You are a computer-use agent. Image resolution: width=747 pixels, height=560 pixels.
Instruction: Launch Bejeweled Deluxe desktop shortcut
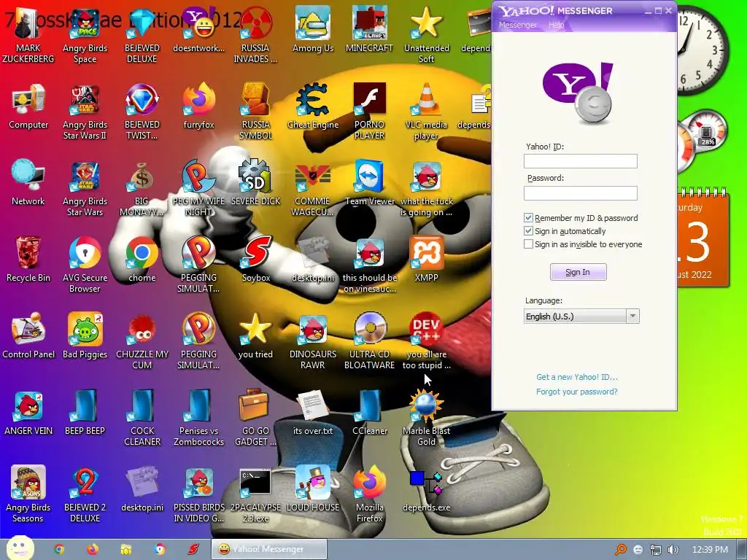point(142,34)
